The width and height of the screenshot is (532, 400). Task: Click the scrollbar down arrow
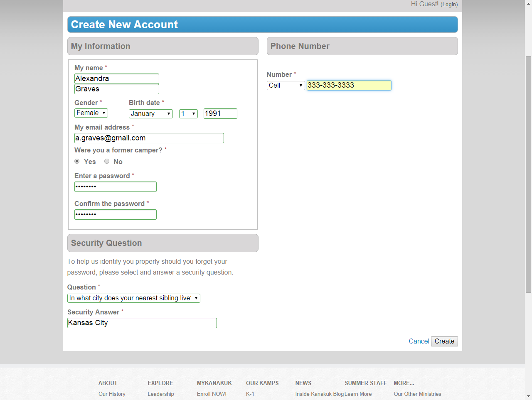(x=528, y=396)
